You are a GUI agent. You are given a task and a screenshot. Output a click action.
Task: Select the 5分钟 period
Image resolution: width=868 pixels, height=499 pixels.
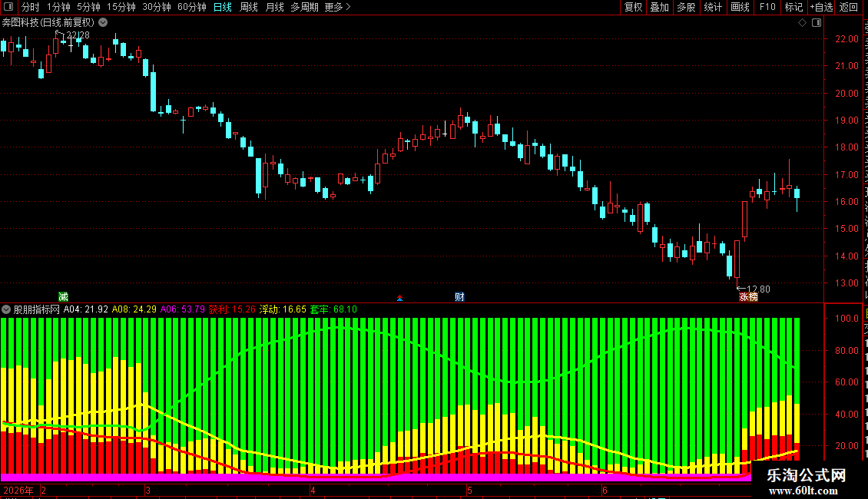[x=88, y=7]
